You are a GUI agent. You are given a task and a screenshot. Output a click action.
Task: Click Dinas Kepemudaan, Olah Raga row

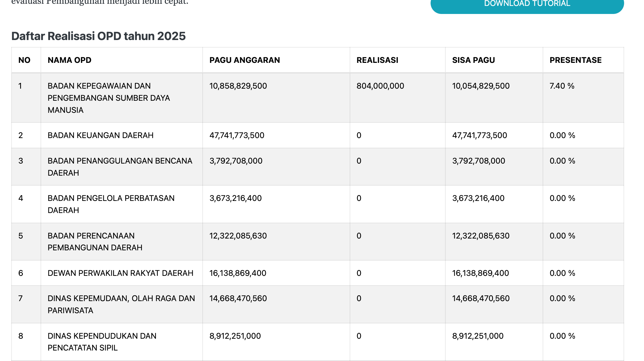pos(121,304)
